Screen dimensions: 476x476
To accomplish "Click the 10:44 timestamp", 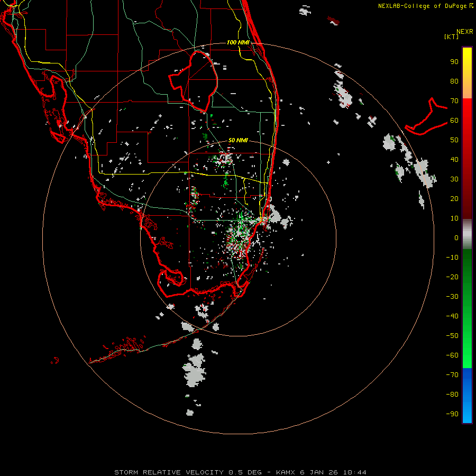I will pyautogui.click(x=355, y=472).
